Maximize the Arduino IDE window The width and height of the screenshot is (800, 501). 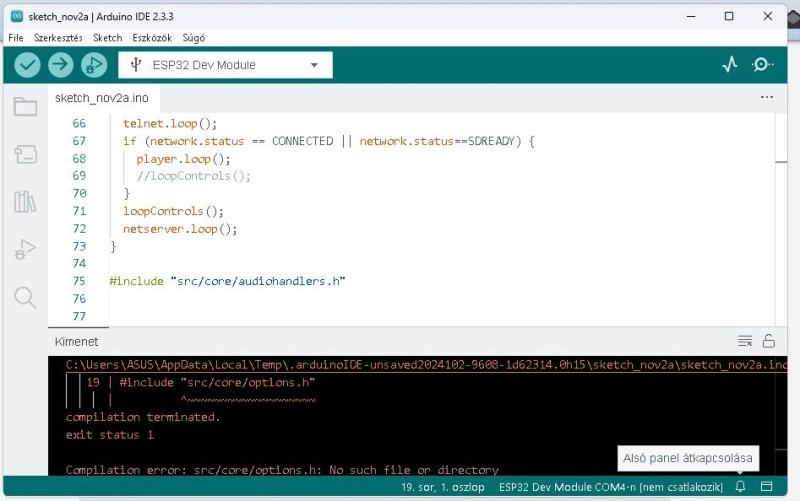click(x=729, y=16)
